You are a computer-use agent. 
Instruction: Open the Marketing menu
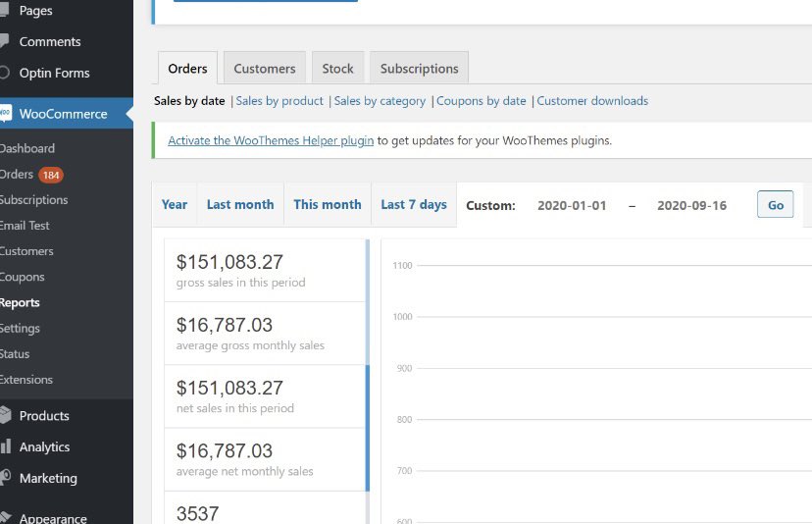tap(48, 478)
